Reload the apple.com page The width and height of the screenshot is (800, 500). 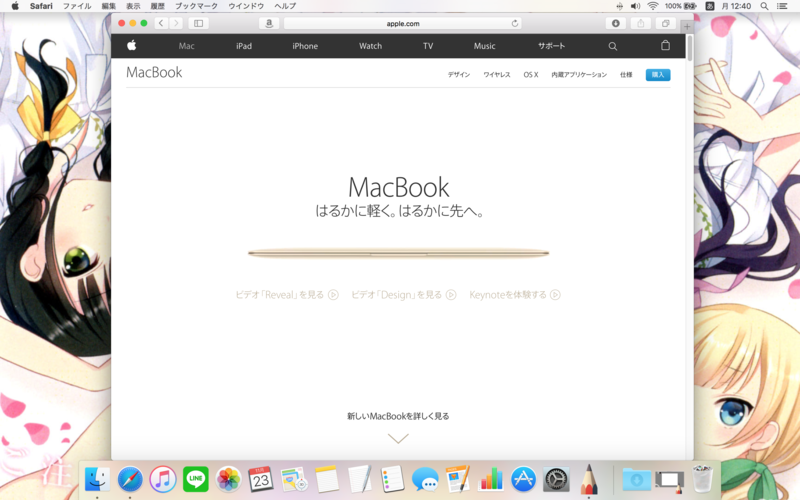click(515, 23)
